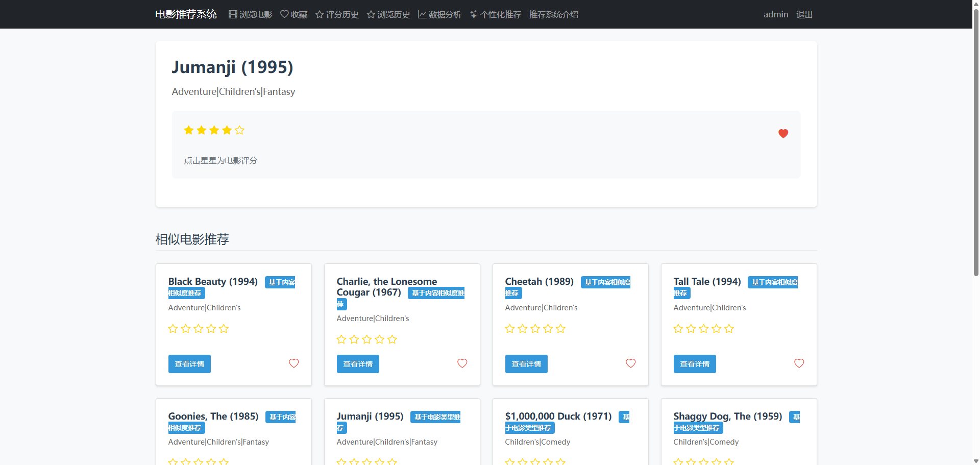Image resolution: width=980 pixels, height=465 pixels.
Task: Give Cheetah (1989) four stars
Action: click(548, 329)
